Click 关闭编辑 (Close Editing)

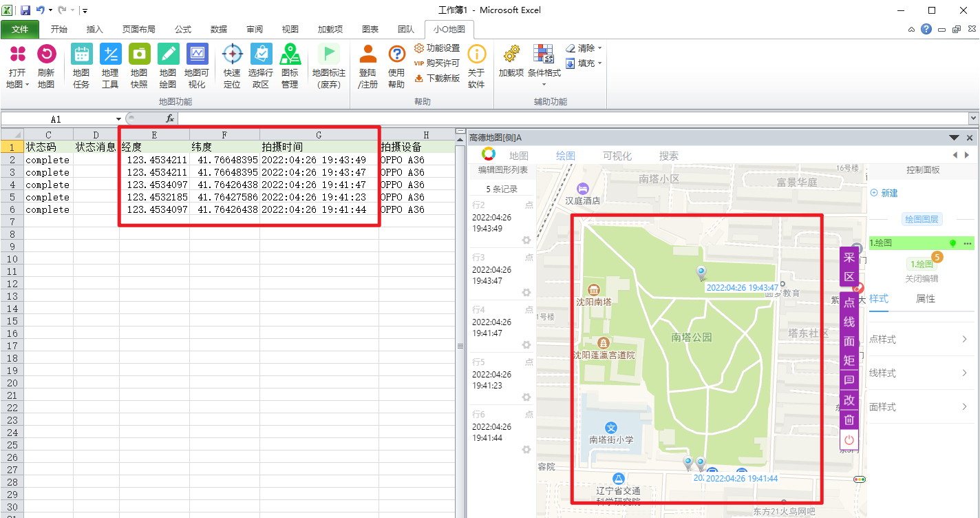click(x=922, y=279)
